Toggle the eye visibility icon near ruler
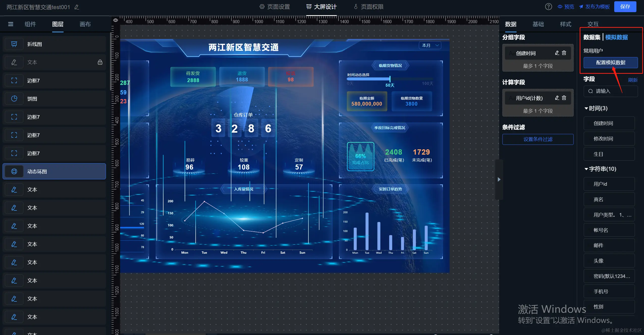The width and height of the screenshot is (644, 335). pyautogui.click(x=116, y=20)
